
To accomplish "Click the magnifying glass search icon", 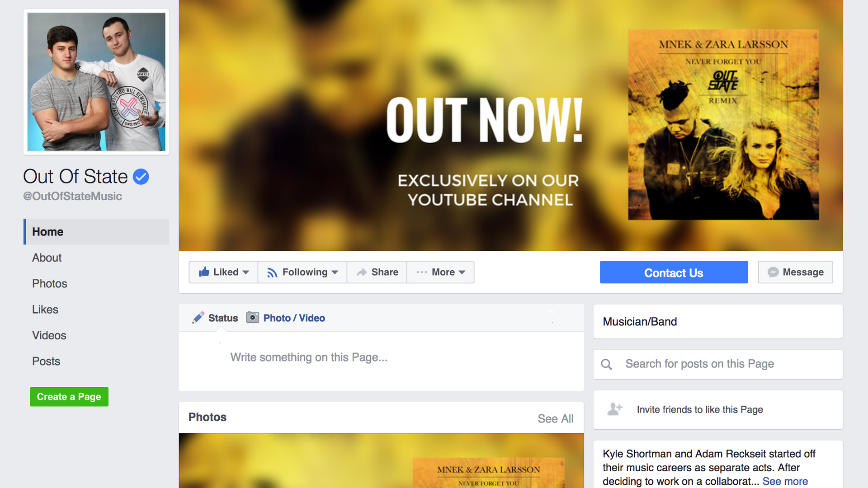I will point(606,364).
